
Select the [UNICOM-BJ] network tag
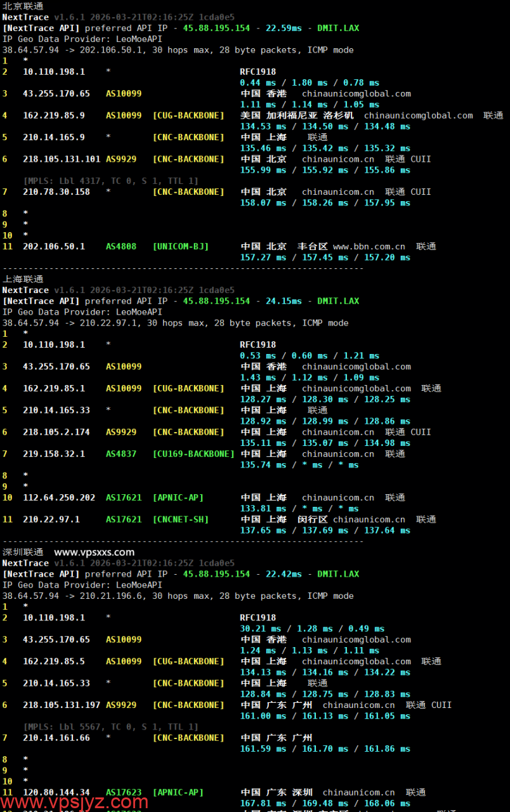(x=180, y=246)
